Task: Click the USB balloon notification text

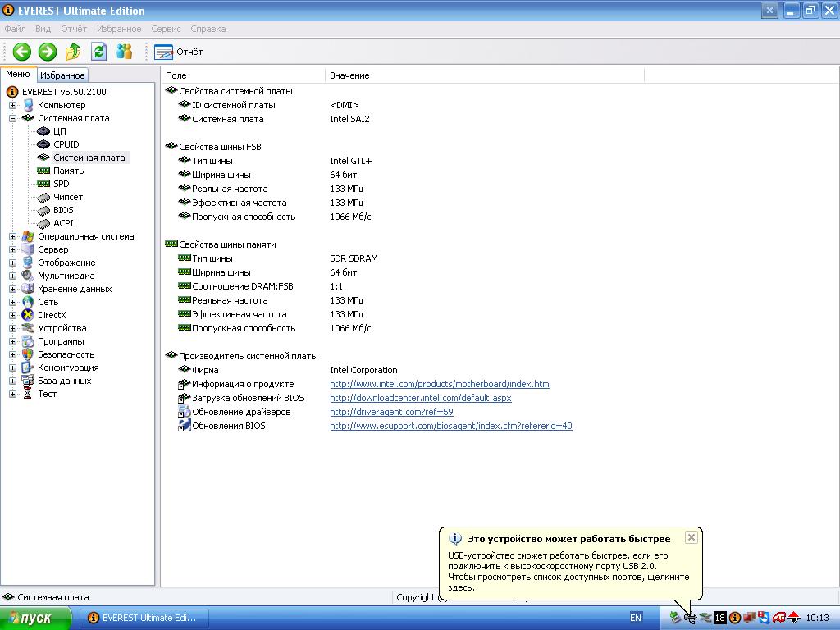Action: pyautogui.click(x=568, y=572)
